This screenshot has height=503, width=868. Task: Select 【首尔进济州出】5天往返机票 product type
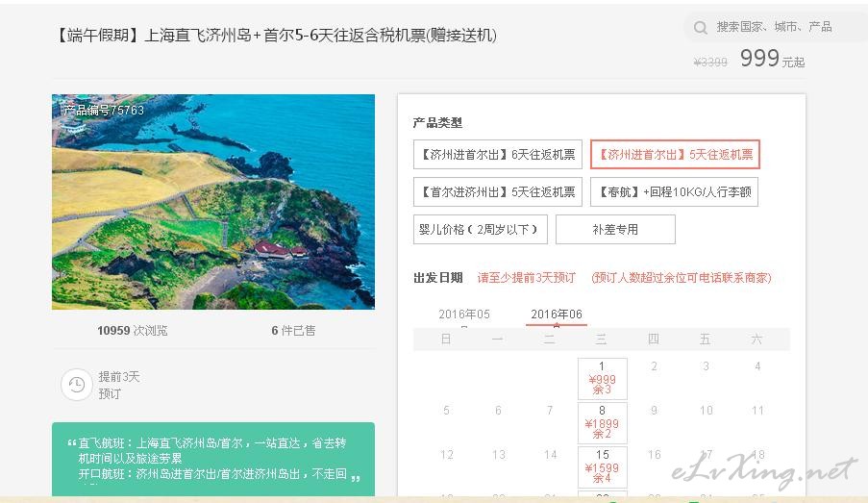coord(498,191)
